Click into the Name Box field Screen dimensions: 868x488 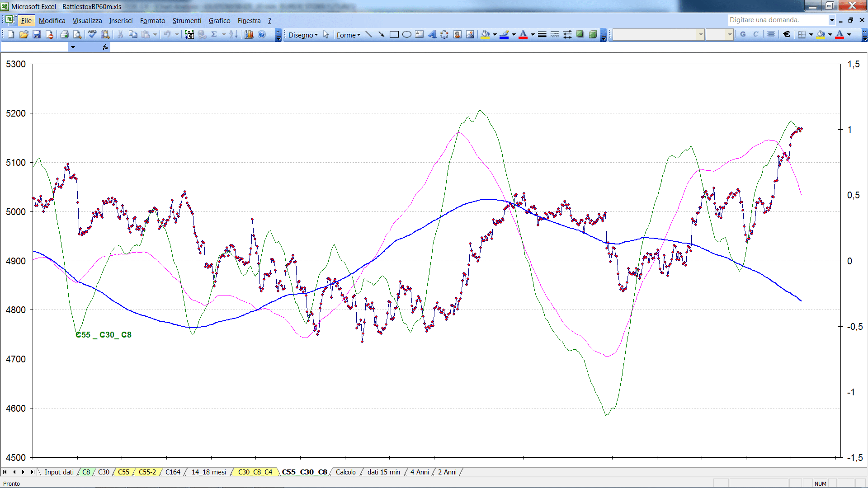pyautogui.click(x=34, y=47)
